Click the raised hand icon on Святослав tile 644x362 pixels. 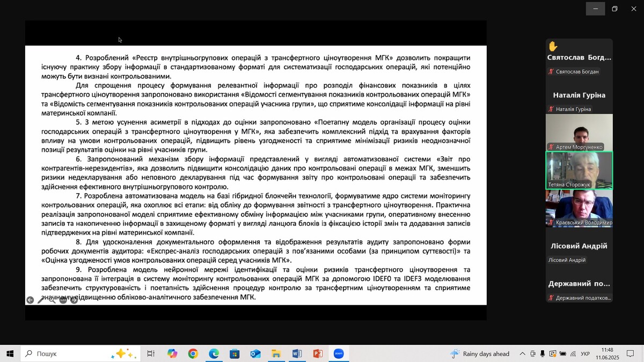tap(553, 46)
